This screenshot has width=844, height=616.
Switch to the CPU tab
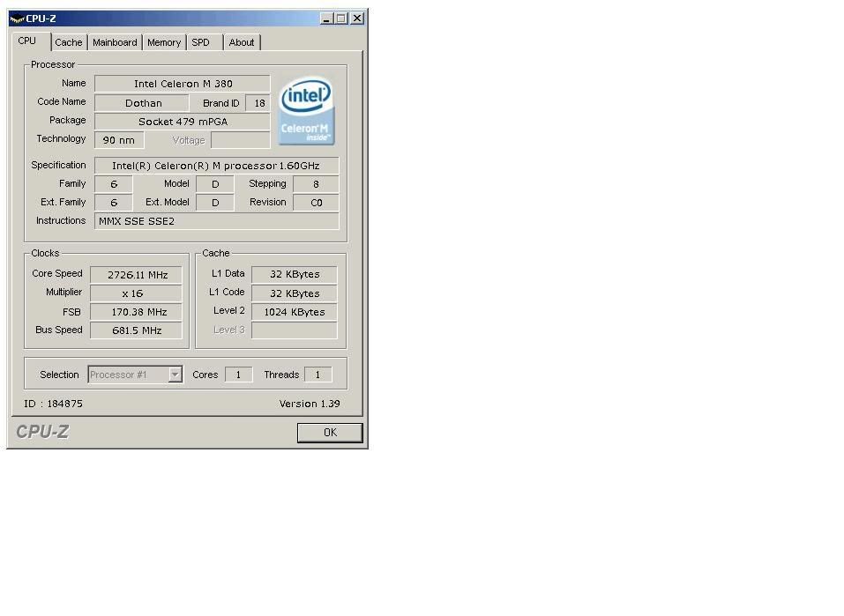click(x=31, y=41)
